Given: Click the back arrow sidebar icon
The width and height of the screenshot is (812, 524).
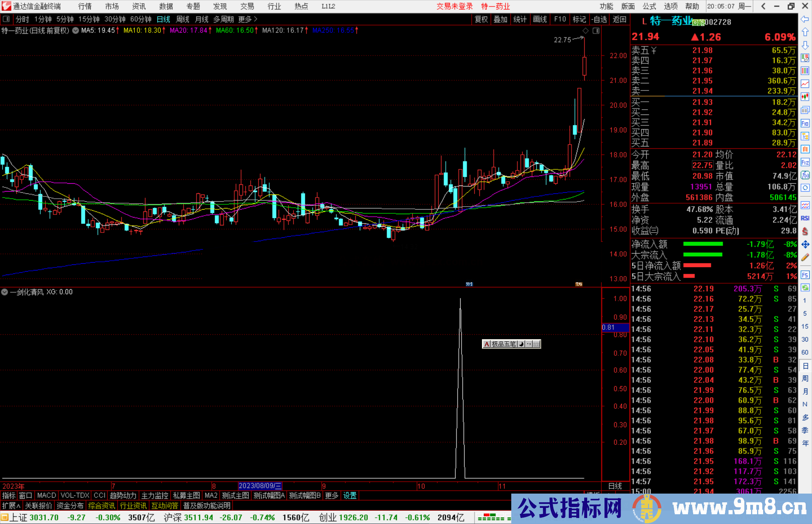Looking at the screenshot, I should (x=805, y=19).
